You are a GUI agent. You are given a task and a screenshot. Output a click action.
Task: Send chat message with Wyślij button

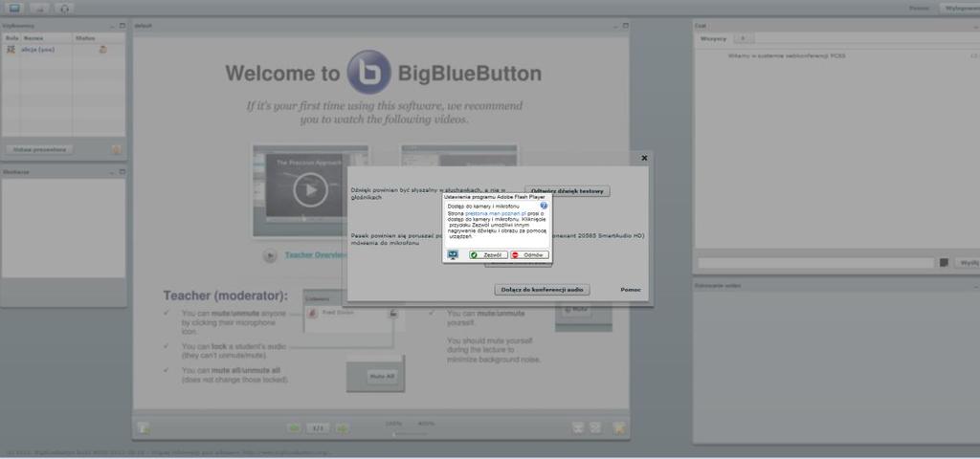tap(968, 263)
